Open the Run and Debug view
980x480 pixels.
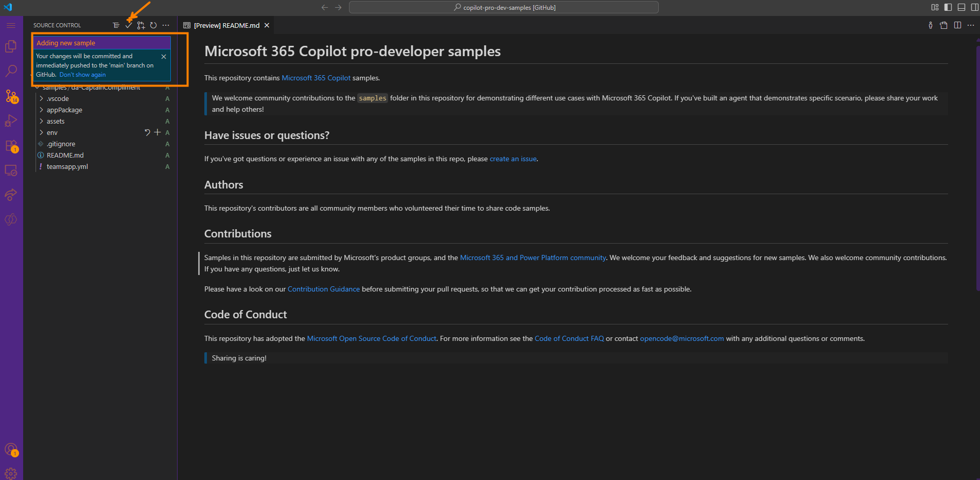(11, 121)
